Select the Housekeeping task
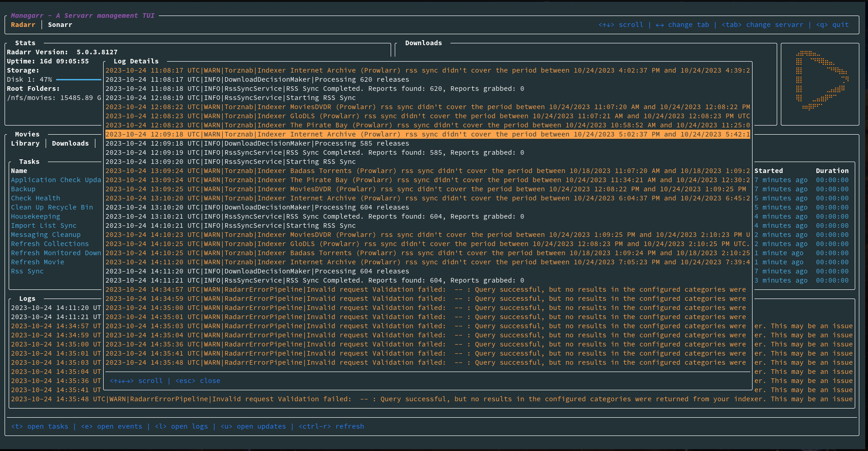Screen dimensions: 868x451 (x=36, y=216)
